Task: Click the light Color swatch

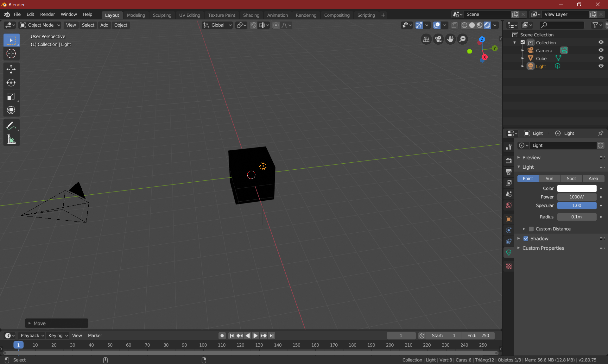Action: 577,189
